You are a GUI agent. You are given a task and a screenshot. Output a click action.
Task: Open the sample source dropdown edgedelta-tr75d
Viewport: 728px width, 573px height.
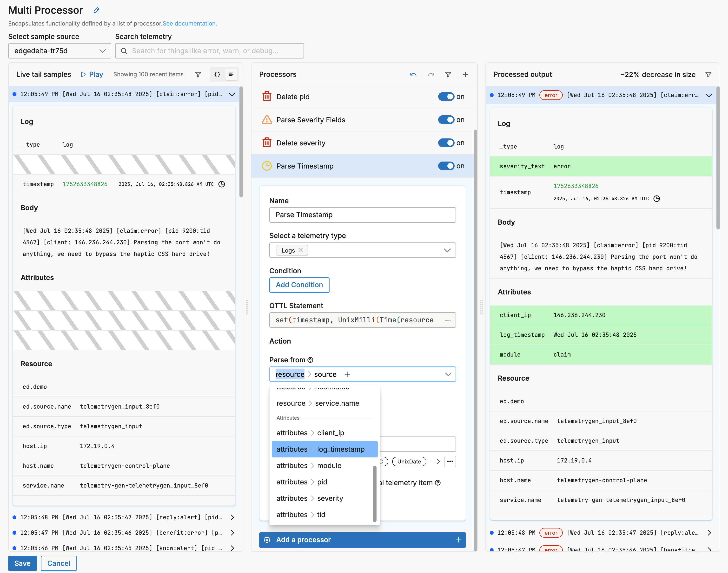[60, 51]
